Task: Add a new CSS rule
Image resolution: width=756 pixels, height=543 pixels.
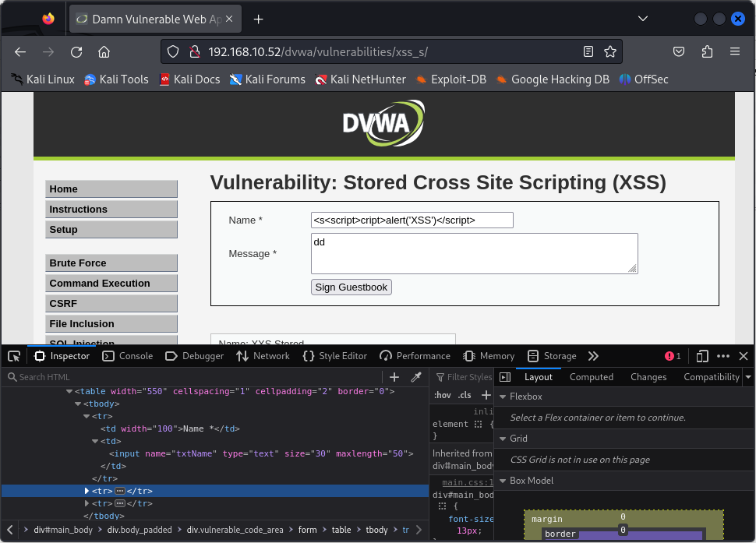Action: coord(486,395)
